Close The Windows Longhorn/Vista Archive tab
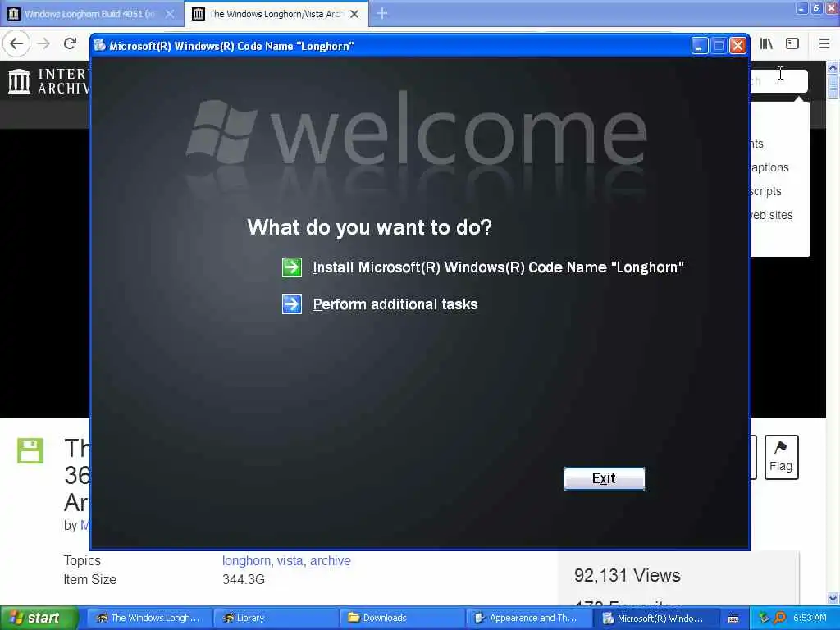Viewport: 840px width, 630px height. [x=354, y=14]
